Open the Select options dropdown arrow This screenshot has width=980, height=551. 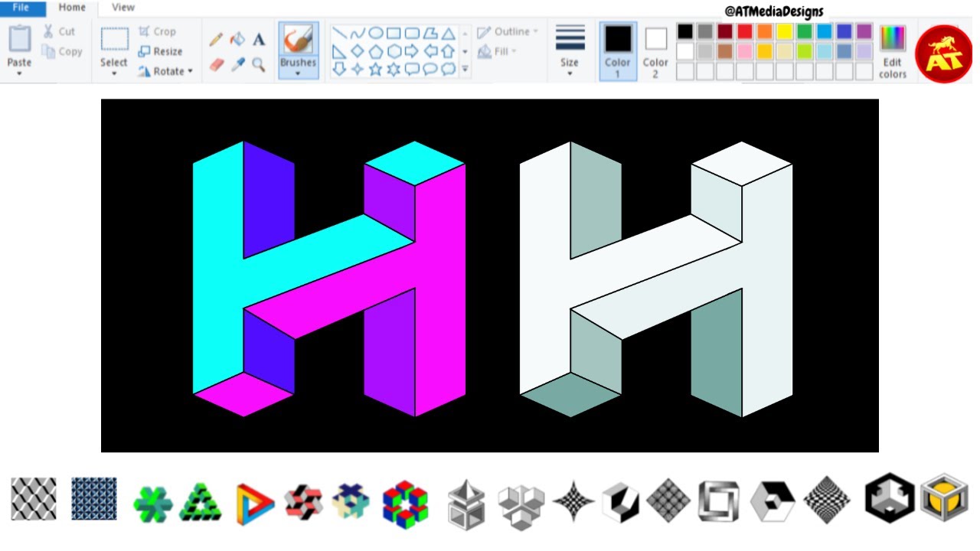pos(114,73)
